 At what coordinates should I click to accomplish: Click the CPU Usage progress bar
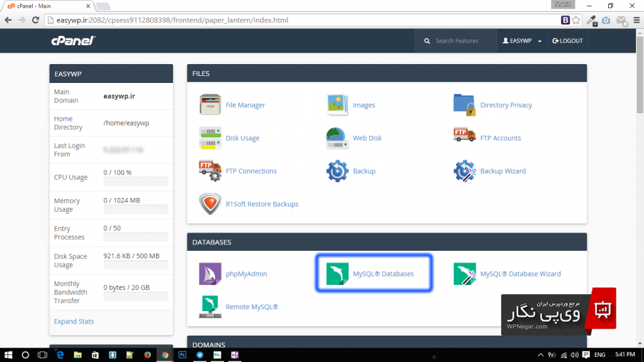[x=136, y=182]
